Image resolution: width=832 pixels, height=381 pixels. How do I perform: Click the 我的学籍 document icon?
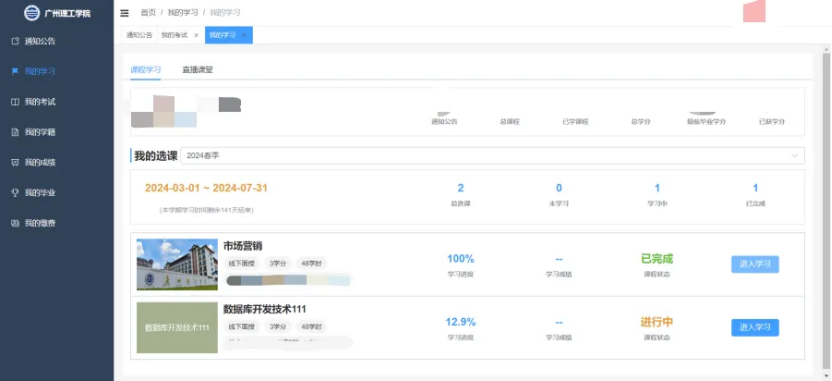[15, 132]
